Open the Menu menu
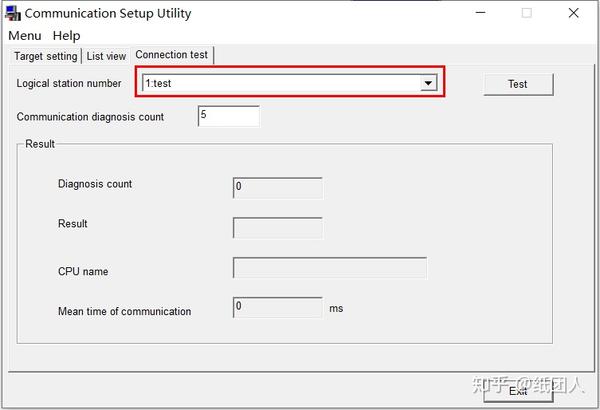 pyautogui.click(x=25, y=36)
